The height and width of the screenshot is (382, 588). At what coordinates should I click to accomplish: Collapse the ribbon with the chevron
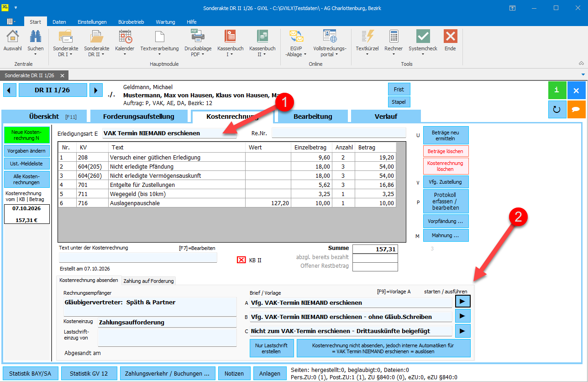(581, 63)
